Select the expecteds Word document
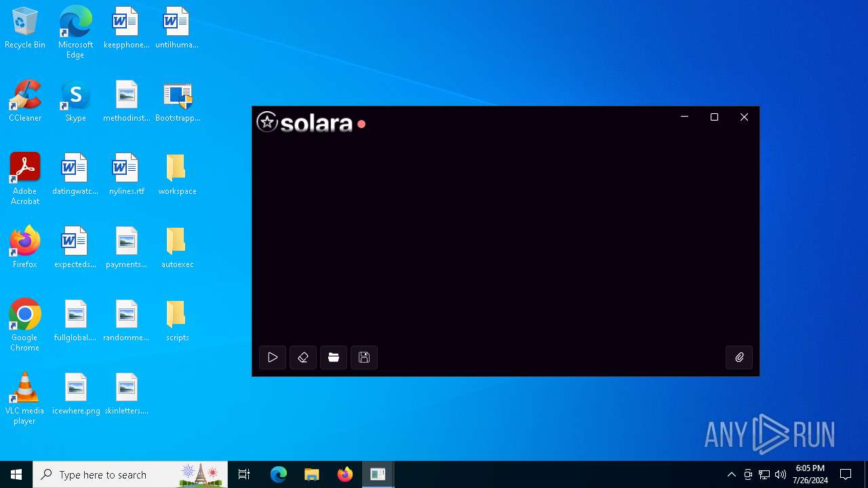 click(x=75, y=248)
